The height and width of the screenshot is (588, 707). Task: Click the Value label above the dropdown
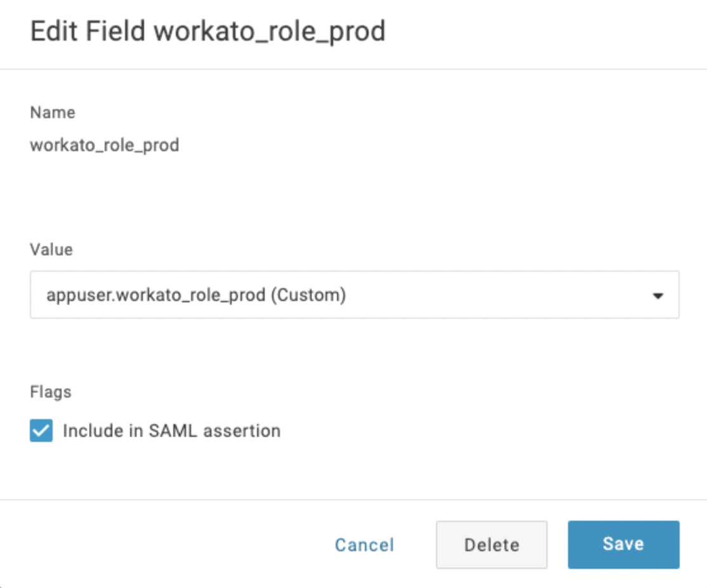pos(51,250)
